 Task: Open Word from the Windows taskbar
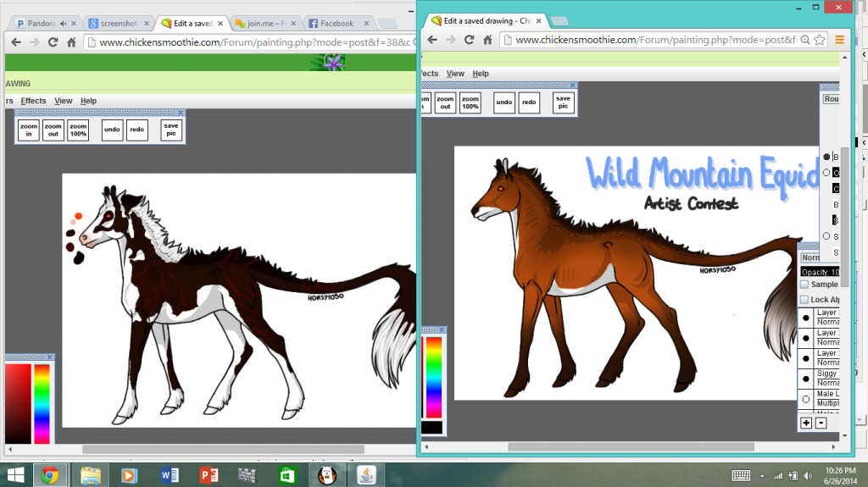[x=169, y=474]
